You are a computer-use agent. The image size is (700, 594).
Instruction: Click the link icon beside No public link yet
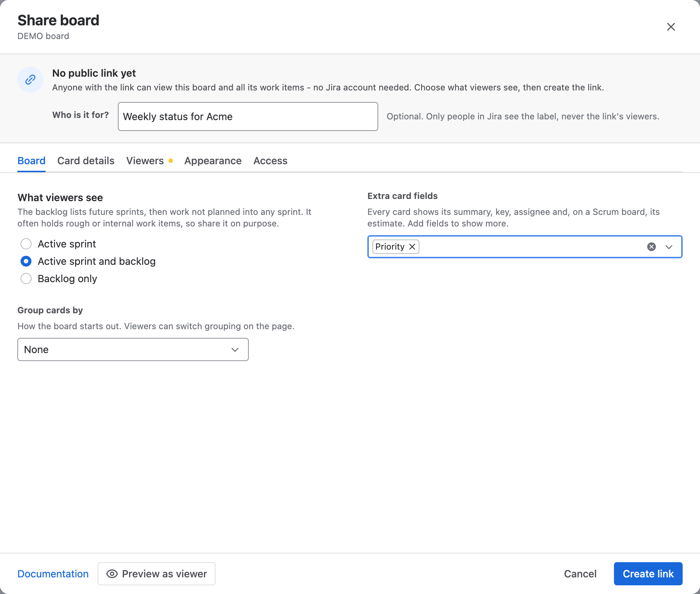(30, 80)
